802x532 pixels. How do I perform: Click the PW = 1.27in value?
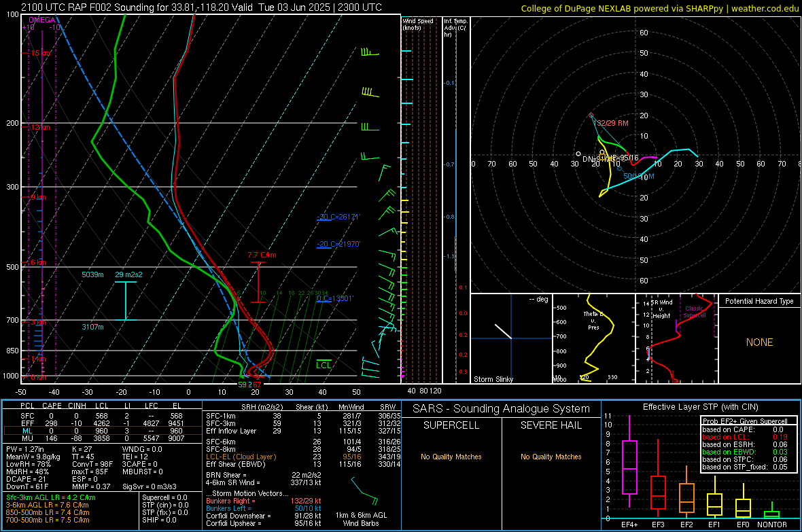(x=25, y=449)
